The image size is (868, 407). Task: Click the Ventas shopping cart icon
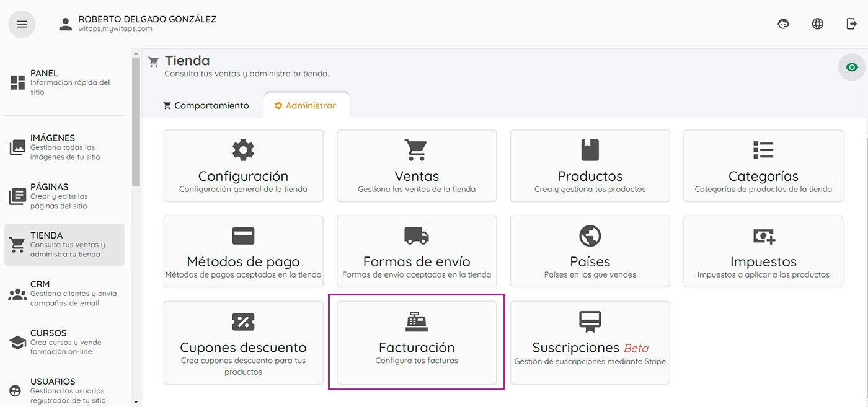click(415, 150)
